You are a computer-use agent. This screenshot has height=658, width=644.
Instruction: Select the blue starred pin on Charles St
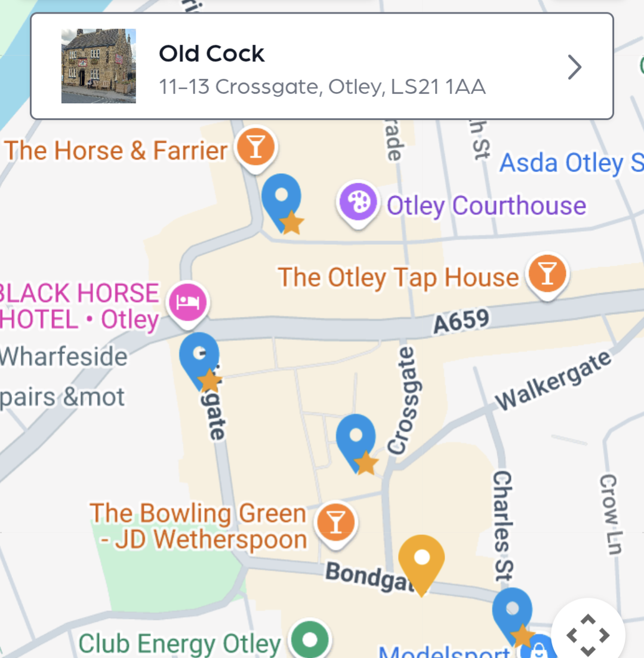click(512, 611)
